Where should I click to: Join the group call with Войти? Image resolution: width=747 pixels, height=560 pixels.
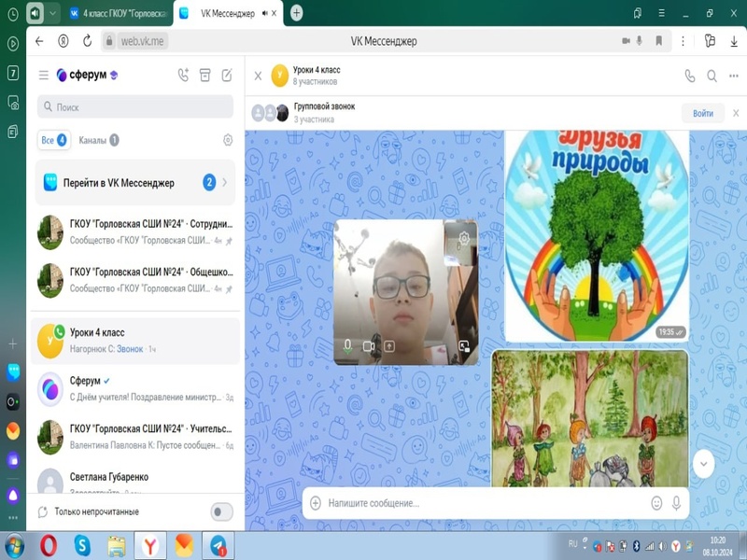703,113
